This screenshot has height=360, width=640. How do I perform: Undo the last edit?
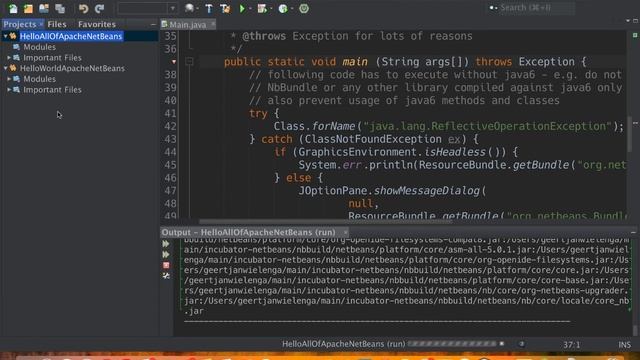point(83,8)
